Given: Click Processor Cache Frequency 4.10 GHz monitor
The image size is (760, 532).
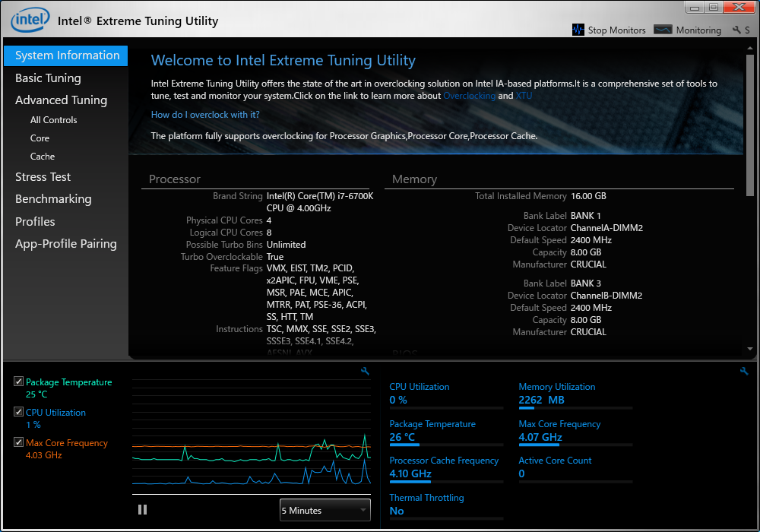Looking at the screenshot, I should pyautogui.click(x=446, y=468).
